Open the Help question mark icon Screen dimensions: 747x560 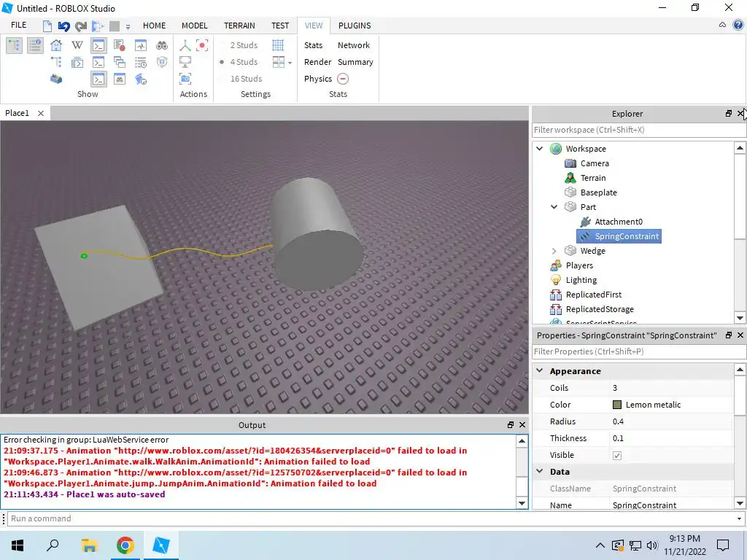[x=738, y=25]
